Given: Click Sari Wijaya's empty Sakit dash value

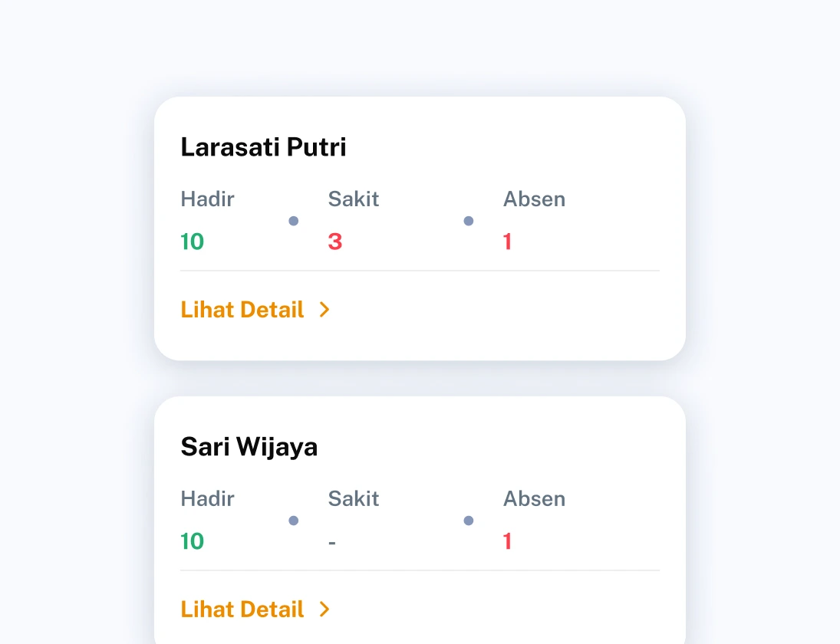Looking at the screenshot, I should coord(332,542).
